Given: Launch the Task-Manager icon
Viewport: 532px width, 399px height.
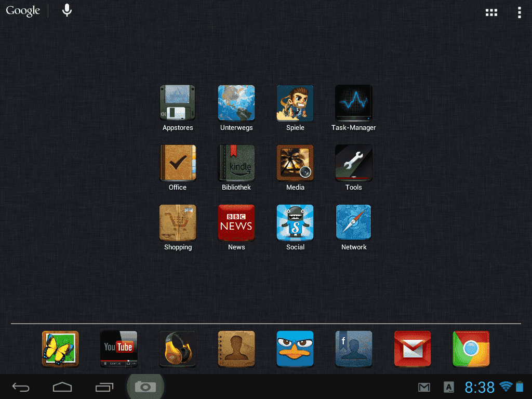Looking at the screenshot, I should (353, 103).
